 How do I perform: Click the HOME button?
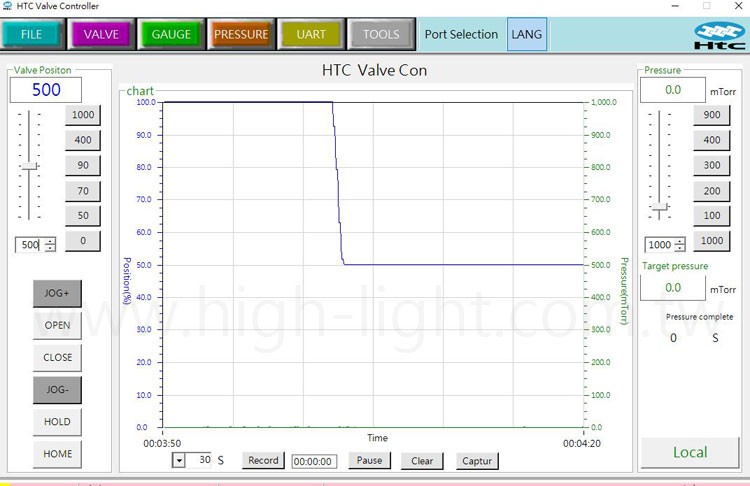57,454
